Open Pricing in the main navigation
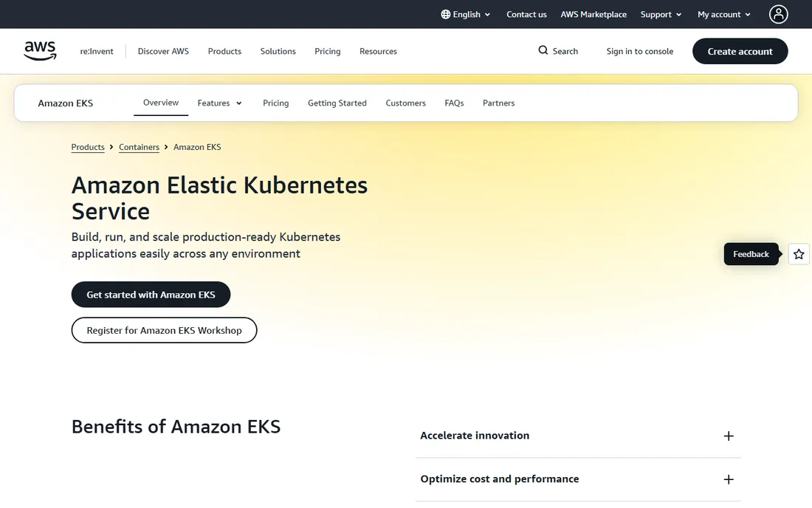 tap(327, 51)
